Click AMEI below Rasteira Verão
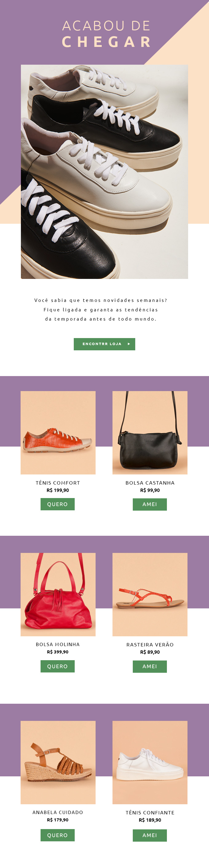Image resolution: width=209 pixels, height=868 pixels. coord(150,667)
